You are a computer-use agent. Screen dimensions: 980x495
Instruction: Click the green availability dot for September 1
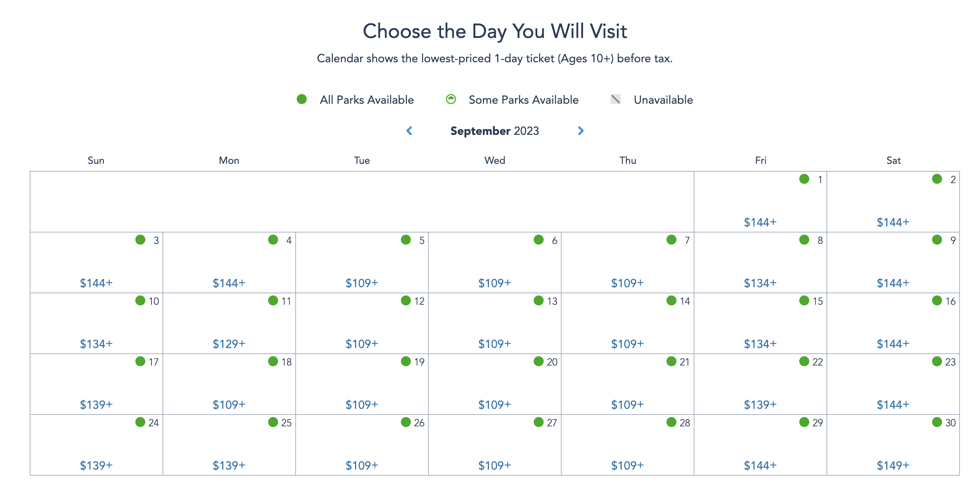(804, 179)
